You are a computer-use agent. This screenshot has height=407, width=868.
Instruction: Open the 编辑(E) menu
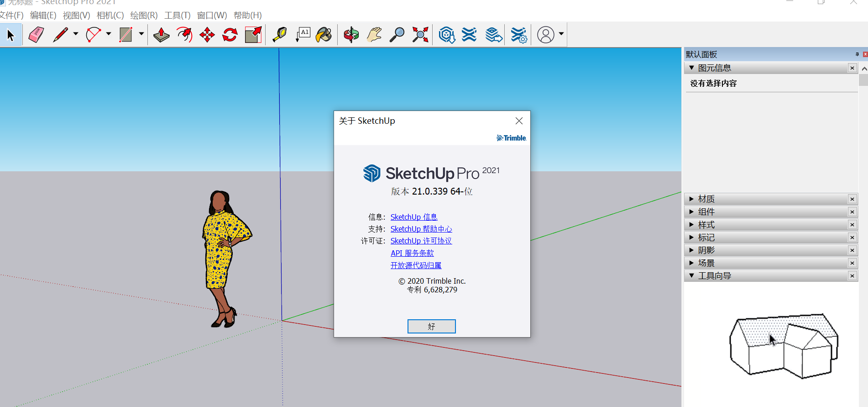coord(43,16)
